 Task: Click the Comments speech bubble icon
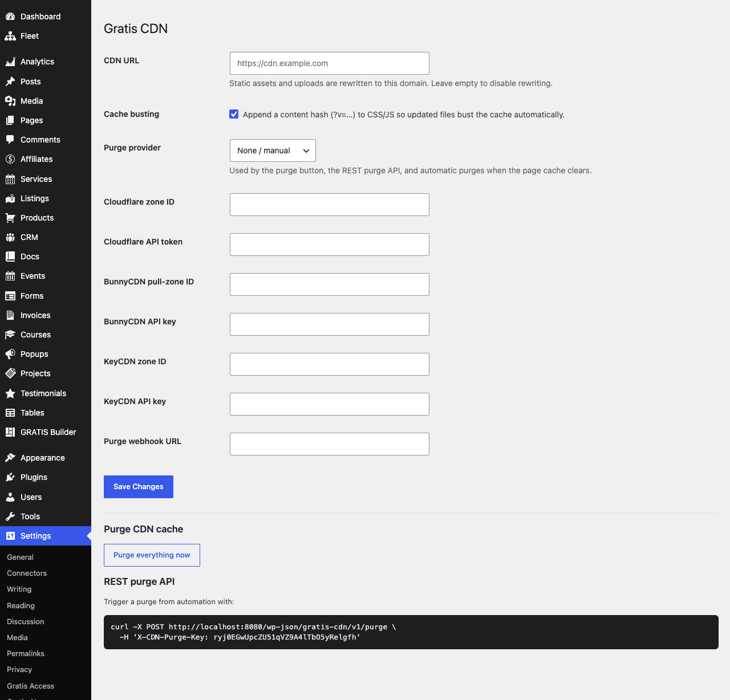tap(10, 140)
